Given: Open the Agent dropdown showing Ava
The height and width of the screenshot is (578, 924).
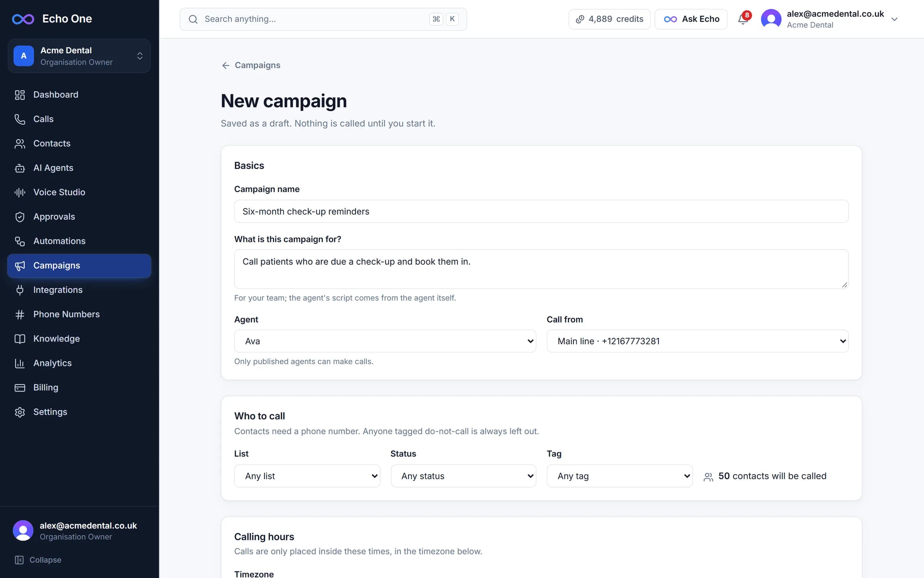Looking at the screenshot, I should (x=385, y=341).
